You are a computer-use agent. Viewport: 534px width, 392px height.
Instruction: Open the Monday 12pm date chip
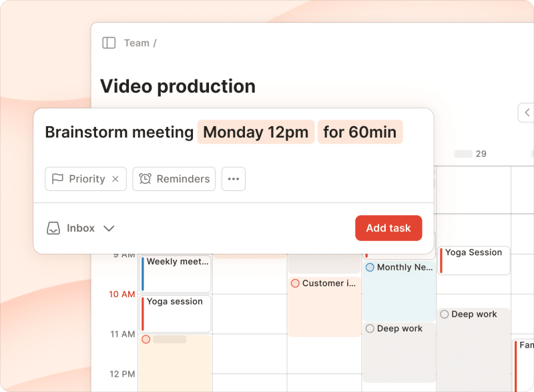(x=256, y=132)
